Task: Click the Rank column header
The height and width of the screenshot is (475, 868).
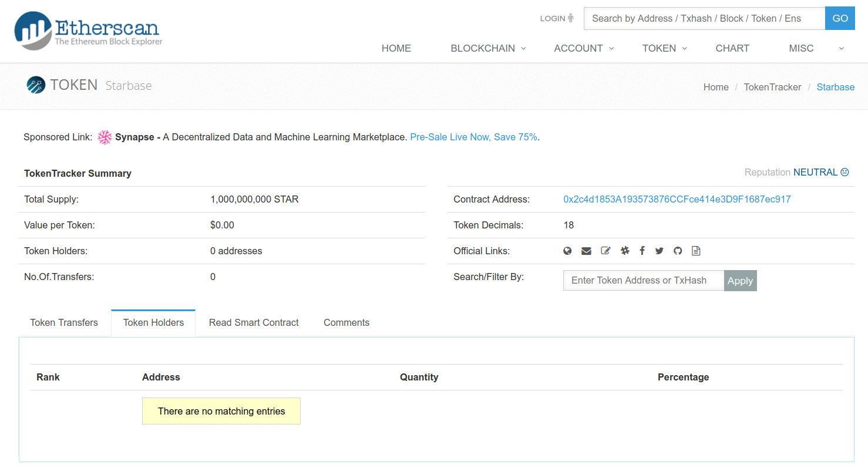Action: point(48,377)
